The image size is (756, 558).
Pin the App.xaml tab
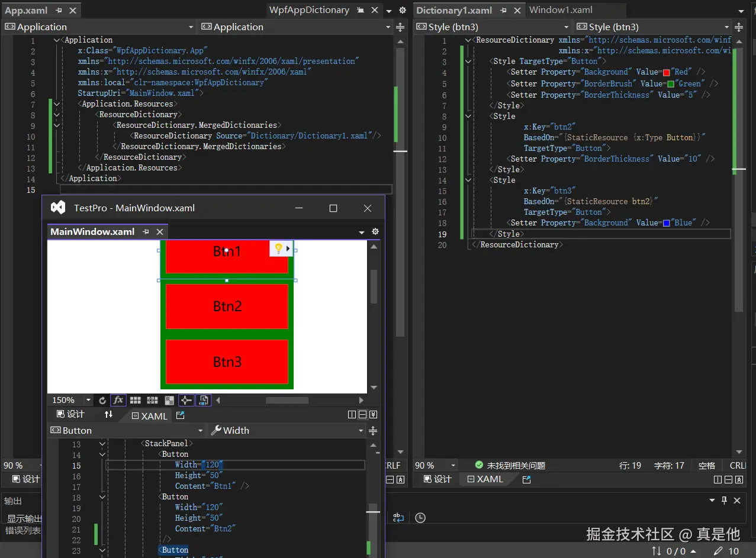tap(59, 11)
